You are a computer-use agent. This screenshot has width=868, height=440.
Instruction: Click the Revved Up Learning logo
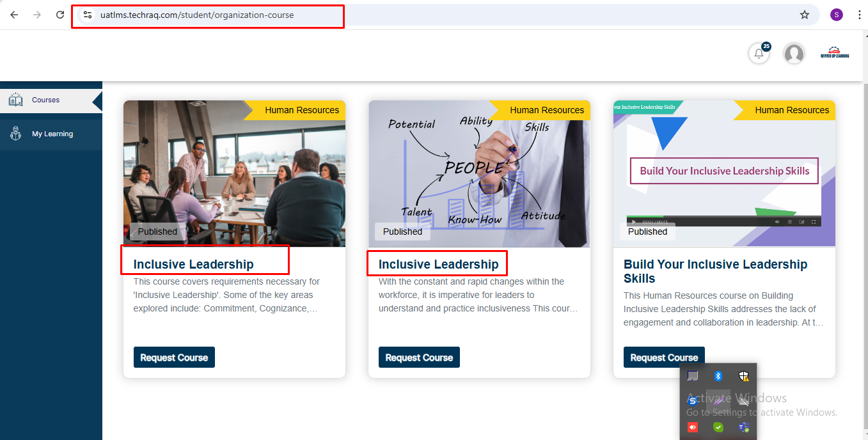[835, 53]
